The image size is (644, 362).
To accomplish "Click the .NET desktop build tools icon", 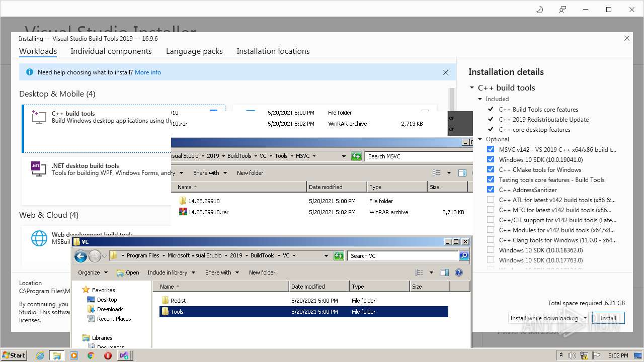I will pos(39,169).
